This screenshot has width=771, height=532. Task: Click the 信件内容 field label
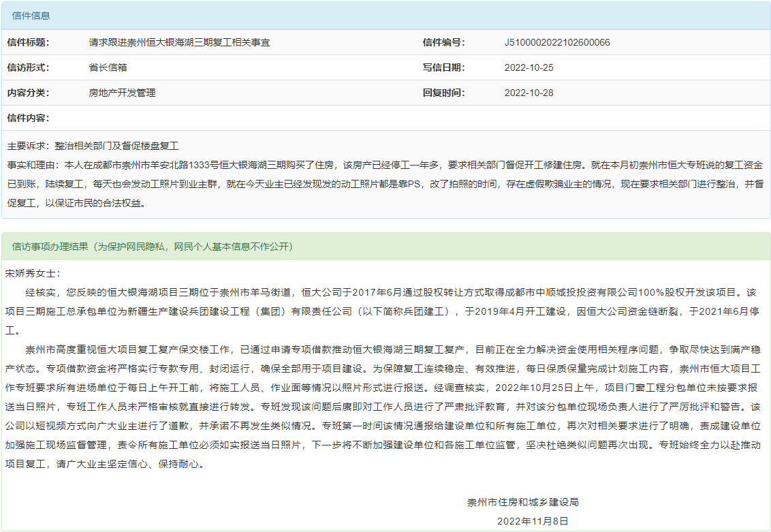pos(29,118)
